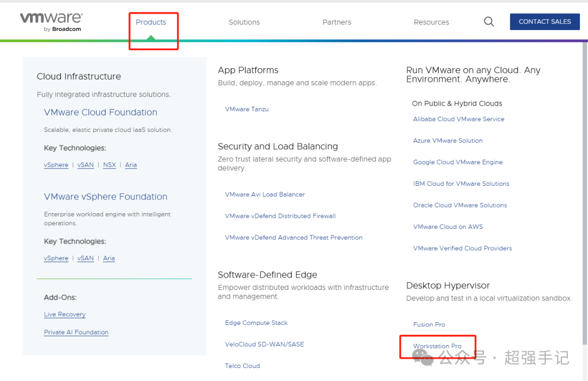Open the VMware Tanzu link
Image resolution: width=588 pixels, height=381 pixels.
pos(247,109)
